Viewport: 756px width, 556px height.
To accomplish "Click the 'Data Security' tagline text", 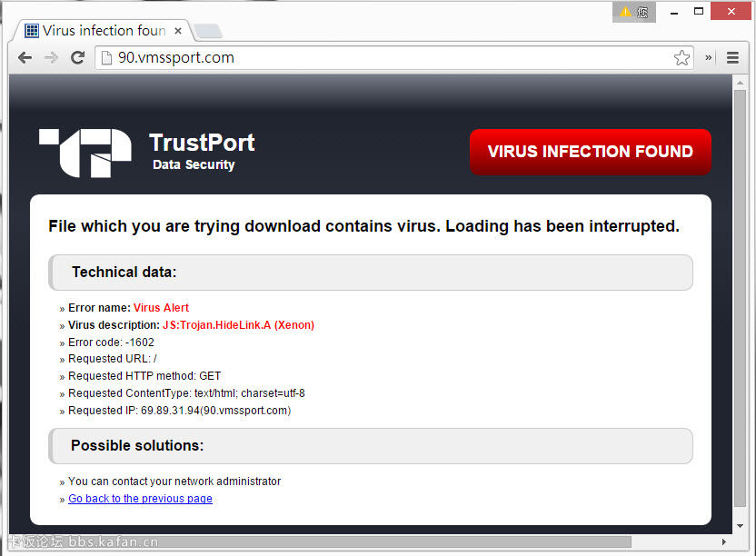I will pyautogui.click(x=194, y=165).
